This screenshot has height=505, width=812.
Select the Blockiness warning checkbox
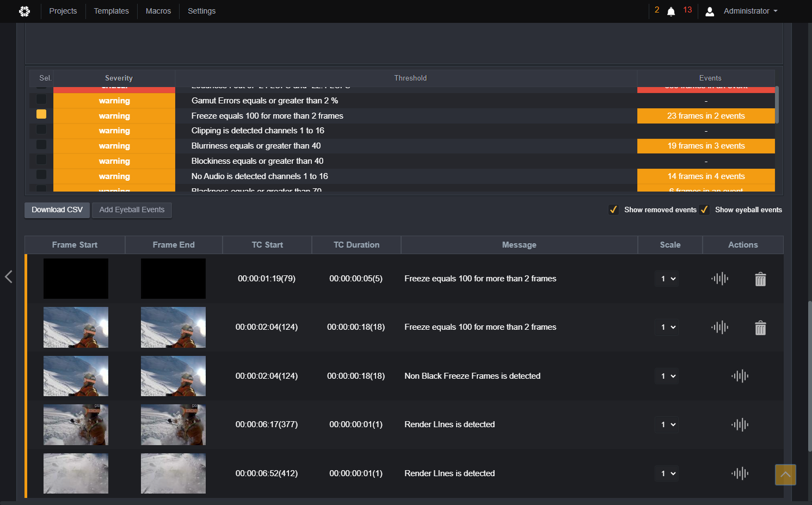click(x=41, y=160)
